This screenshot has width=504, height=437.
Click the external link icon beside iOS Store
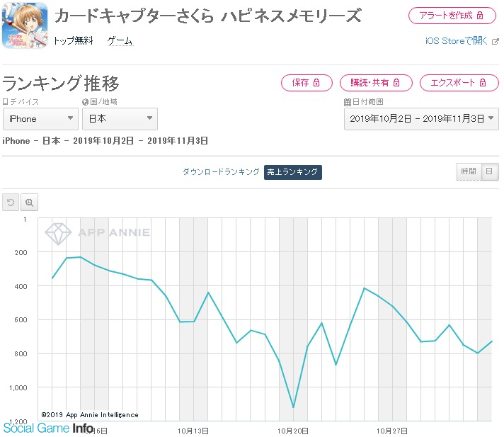tap(496, 42)
